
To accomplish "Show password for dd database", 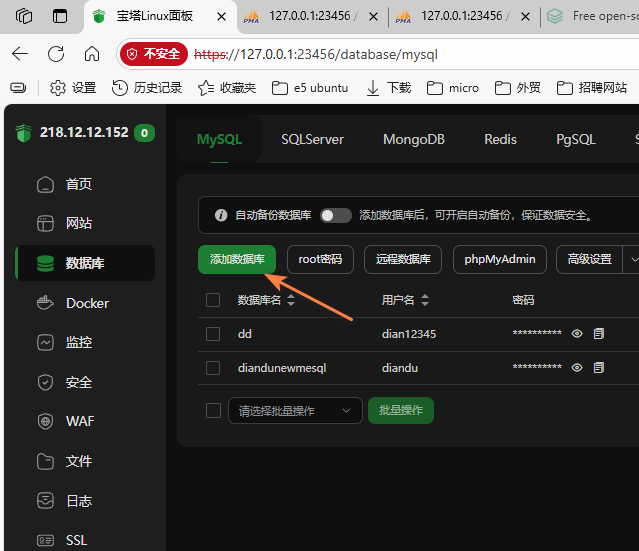I will [577, 334].
